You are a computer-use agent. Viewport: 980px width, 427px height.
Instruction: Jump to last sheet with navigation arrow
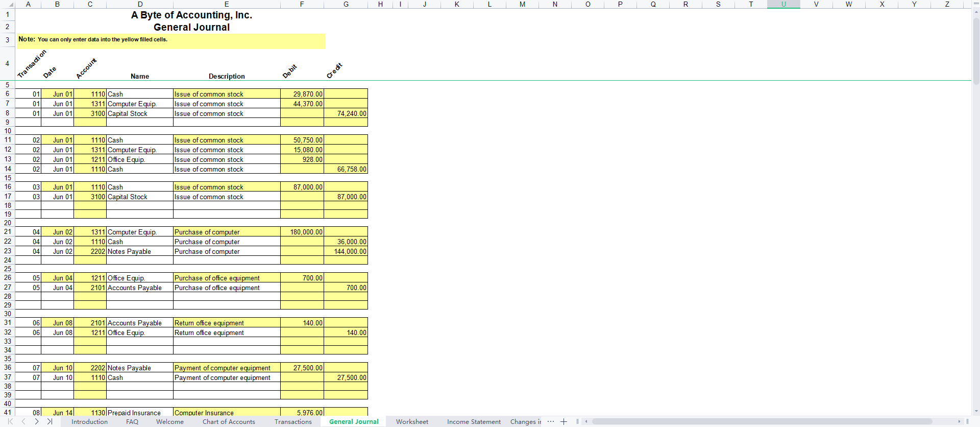click(50, 421)
